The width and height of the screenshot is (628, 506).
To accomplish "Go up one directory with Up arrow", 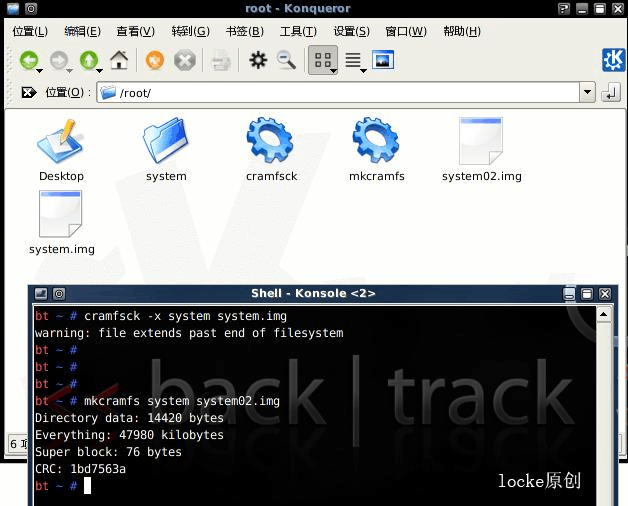I will coord(89,60).
